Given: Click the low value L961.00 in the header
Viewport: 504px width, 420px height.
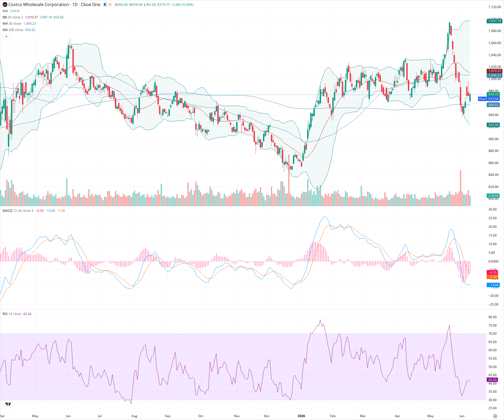Looking at the screenshot, I should point(150,4).
